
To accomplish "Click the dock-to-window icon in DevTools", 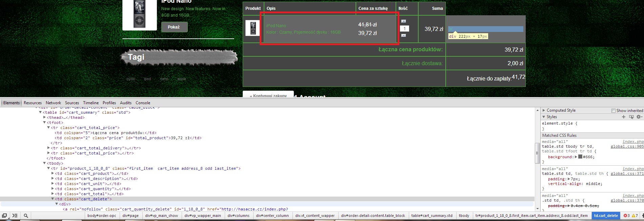I will [4, 216].
